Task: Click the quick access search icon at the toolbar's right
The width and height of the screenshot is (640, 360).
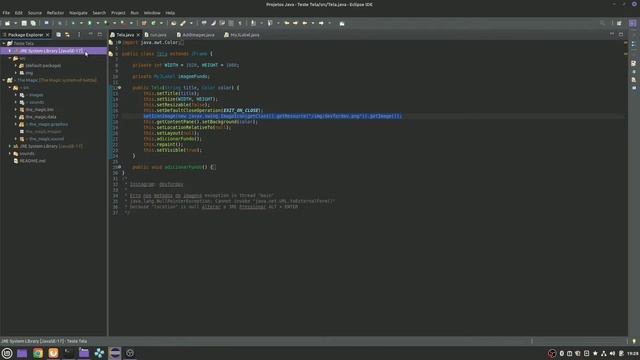Action: point(602,23)
